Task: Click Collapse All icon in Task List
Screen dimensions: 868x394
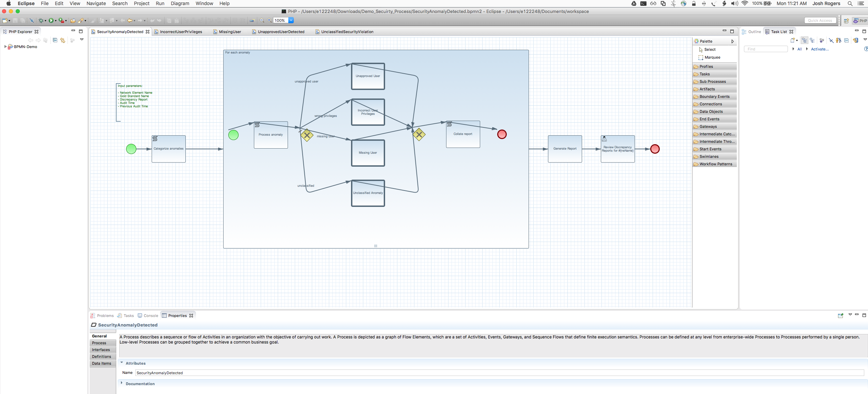Action: click(x=846, y=40)
